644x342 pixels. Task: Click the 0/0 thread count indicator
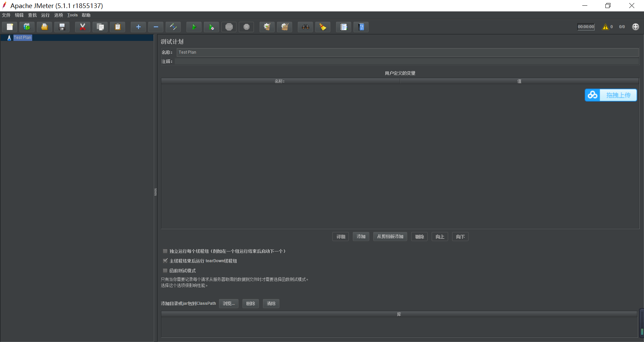(622, 27)
